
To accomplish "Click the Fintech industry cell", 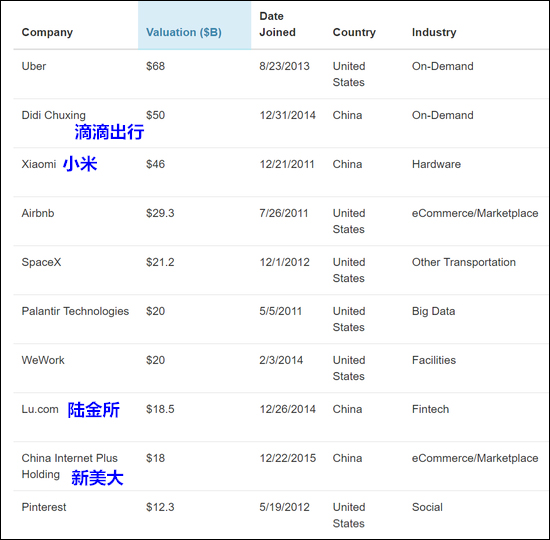I will (x=430, y=409).
